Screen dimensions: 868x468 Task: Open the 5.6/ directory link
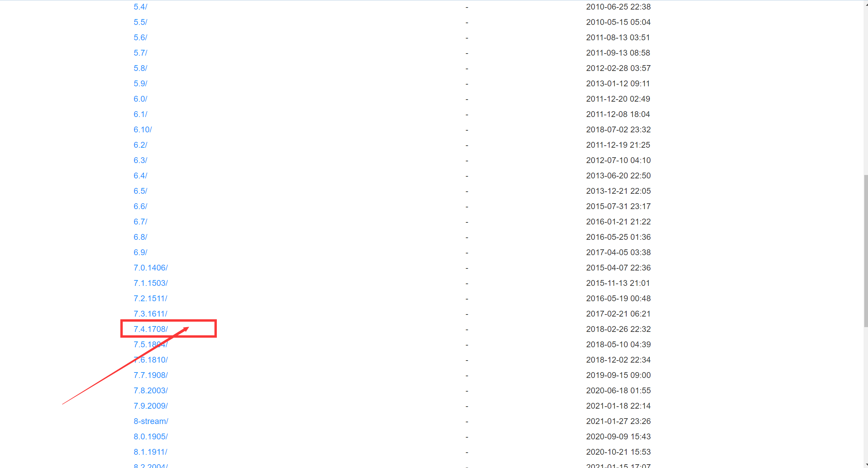[x=140, y=38]
